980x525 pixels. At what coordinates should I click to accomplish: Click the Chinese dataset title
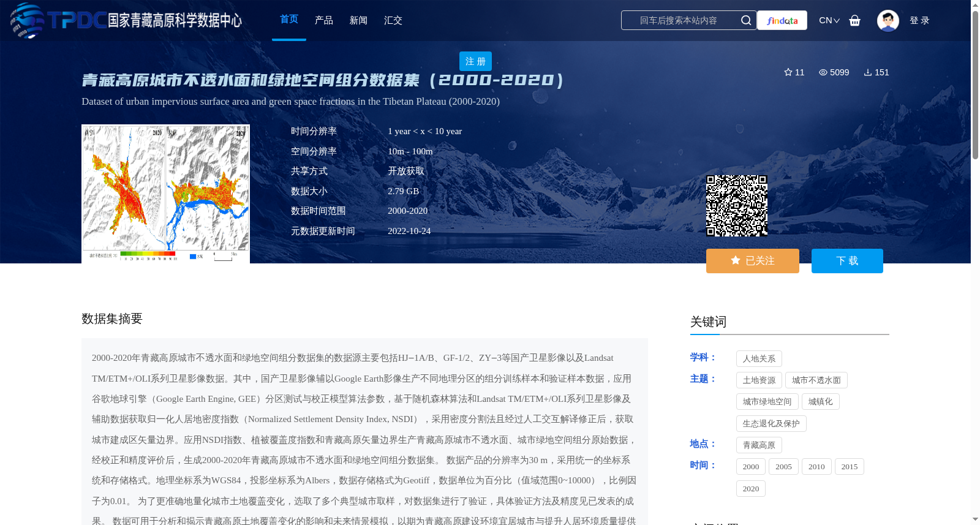point(323,80)
